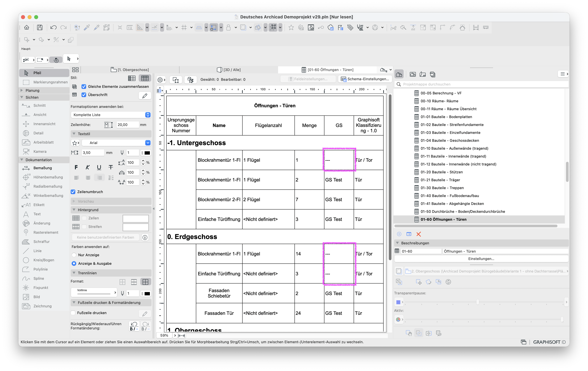588x371 pixels.
Task: Edit the Überschrift header with the pencil icon
Action: click(145, 96)
